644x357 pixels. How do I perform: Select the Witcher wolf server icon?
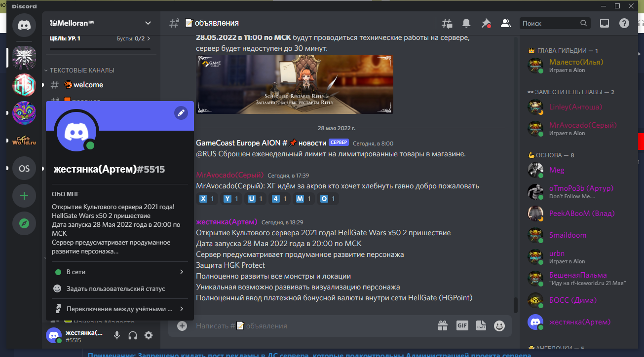pos(24,57)
